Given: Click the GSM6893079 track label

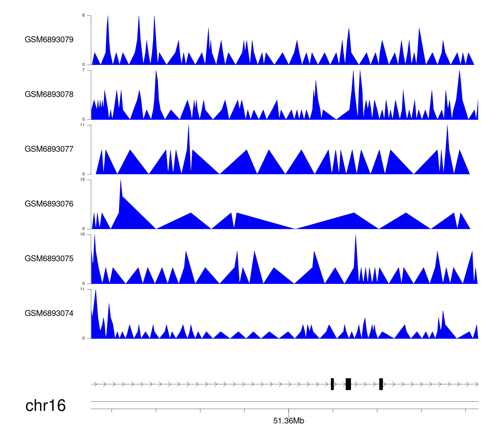Looking at the screenshot, I should [x=49, y=40].
